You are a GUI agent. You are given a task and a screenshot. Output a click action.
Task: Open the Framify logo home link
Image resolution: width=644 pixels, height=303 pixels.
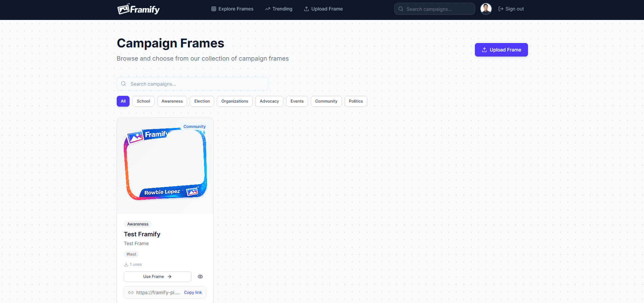138,9
